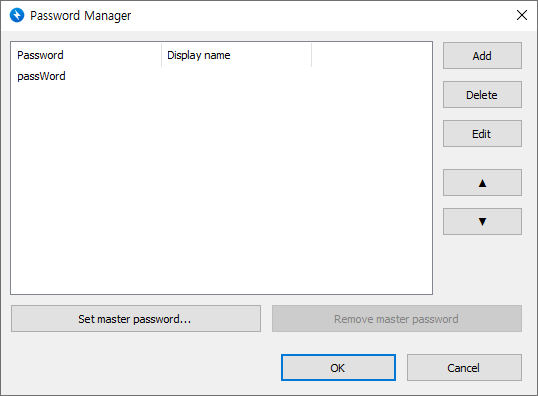The image size is (538, 396).
Task: Click the Bandizip icon in title bar
Action: [17, 15]
